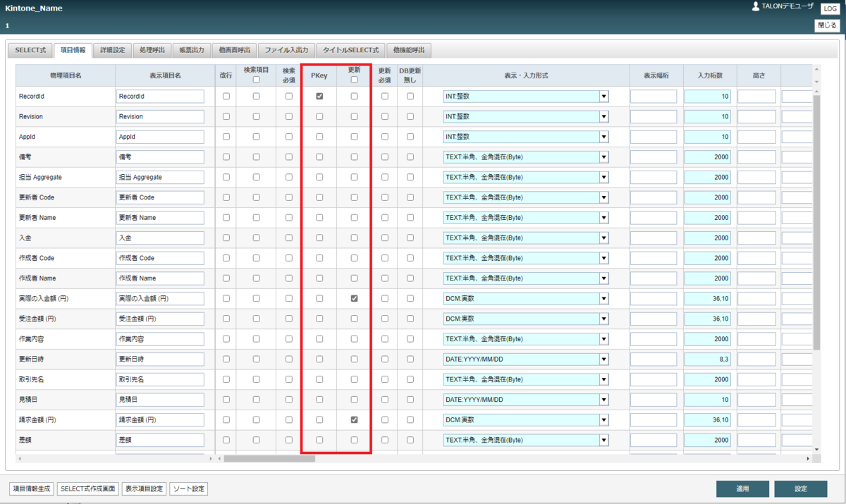Click the 適用 button

tap(742, 489)
